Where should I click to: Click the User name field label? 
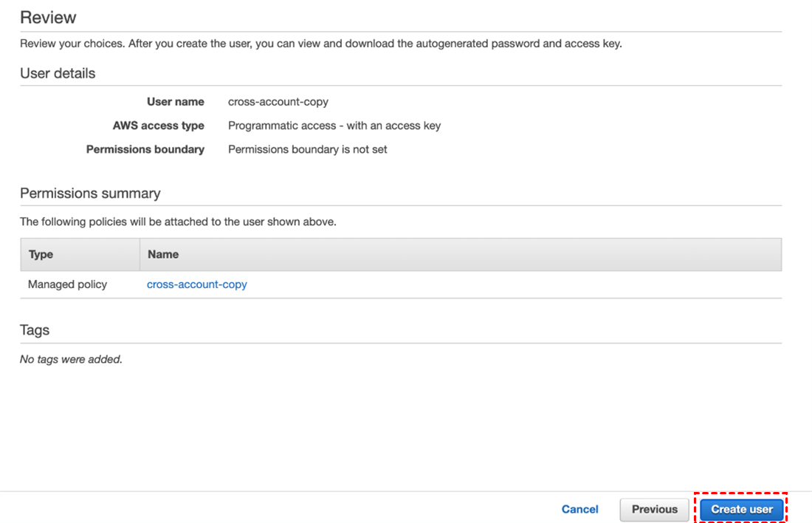pyautogui.click(x=176, y=102)
